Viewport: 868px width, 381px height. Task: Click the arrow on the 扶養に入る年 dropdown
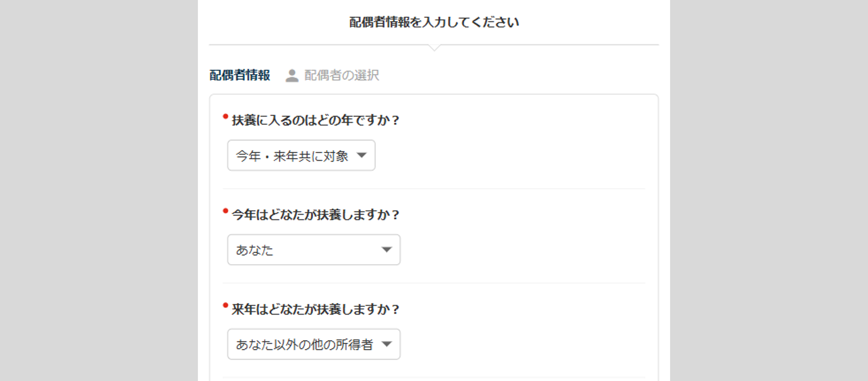(362, 155)
